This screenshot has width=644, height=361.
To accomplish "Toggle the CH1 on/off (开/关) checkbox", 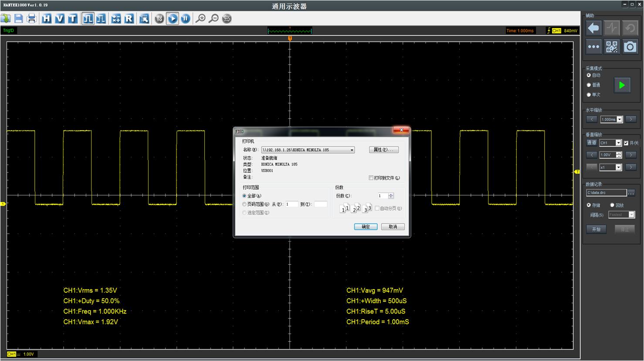I will pyautogui.click(x=626, y=143).
